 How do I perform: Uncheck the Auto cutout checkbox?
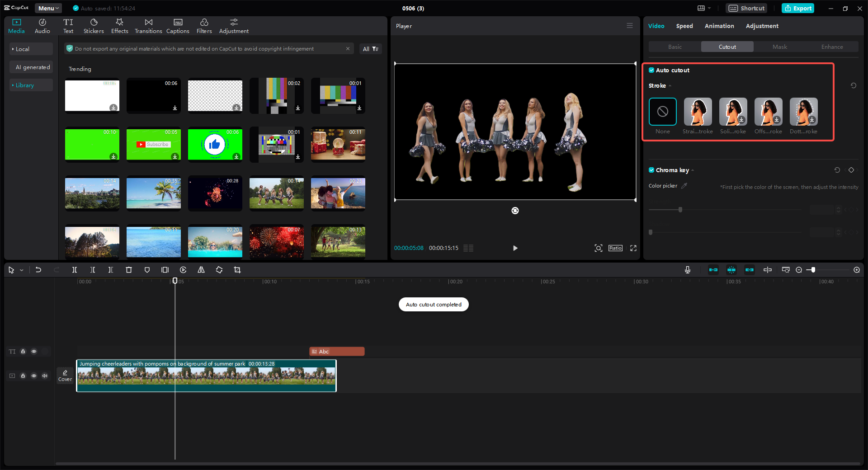(x=651, y=70)
